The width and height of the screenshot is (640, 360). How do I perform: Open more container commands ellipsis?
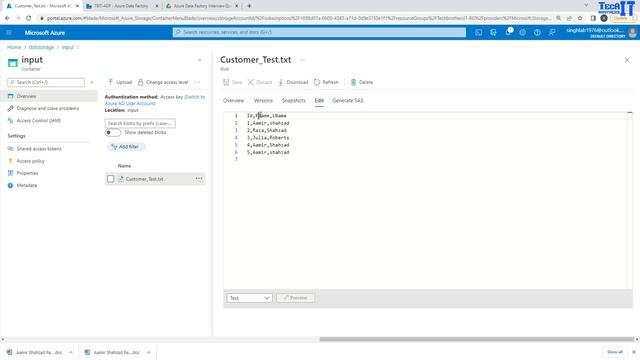tap(197, 82)
